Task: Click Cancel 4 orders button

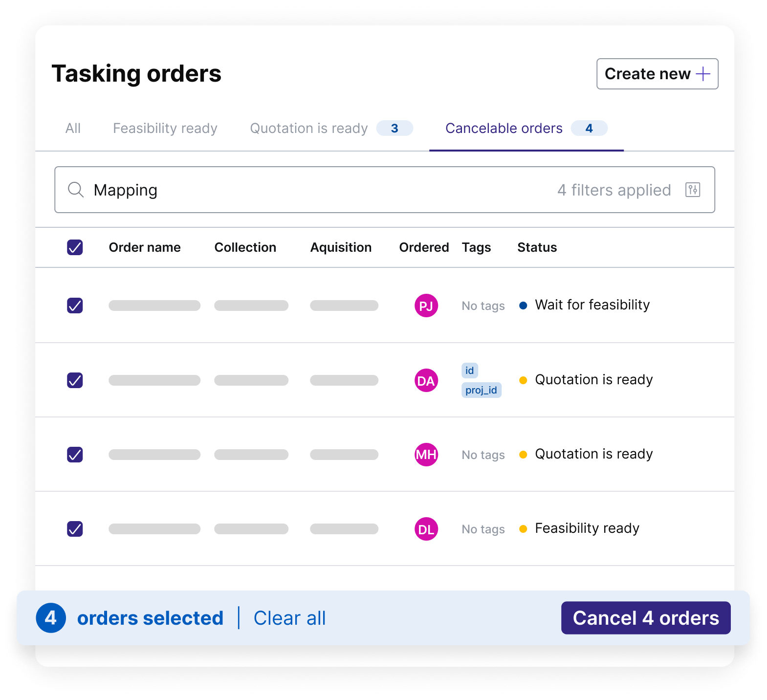Action: [645, 618]
